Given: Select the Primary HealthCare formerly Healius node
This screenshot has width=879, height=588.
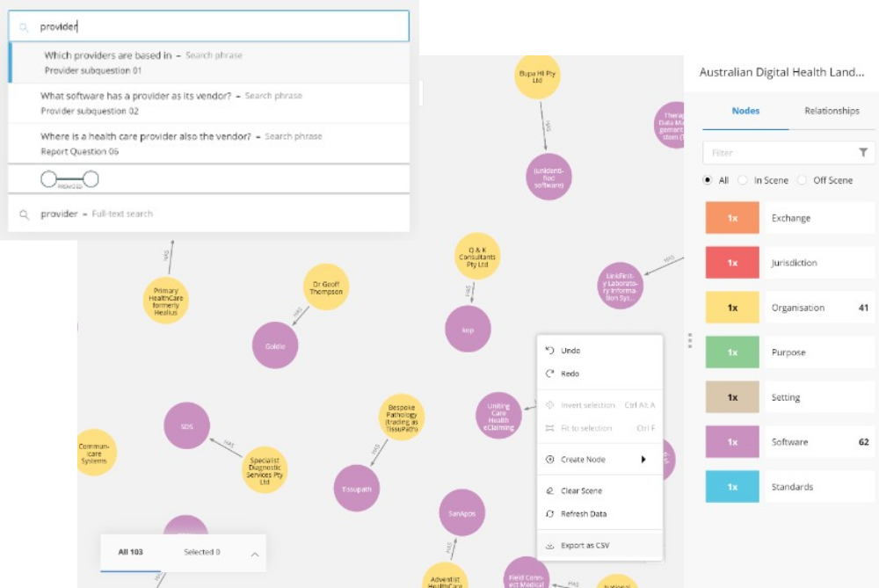Looking at the screenshot, I should pyautogui.click(x=166, y=301).
